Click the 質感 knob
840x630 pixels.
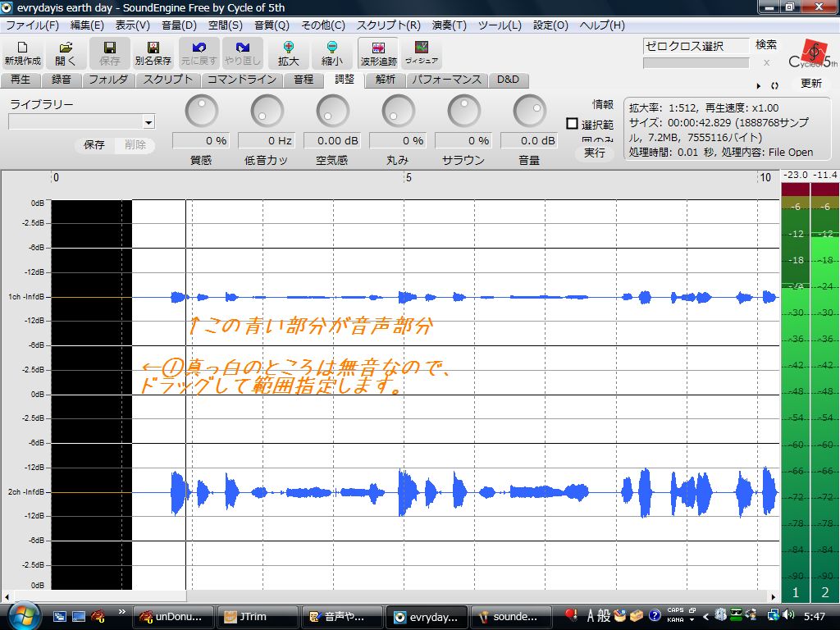202,112
